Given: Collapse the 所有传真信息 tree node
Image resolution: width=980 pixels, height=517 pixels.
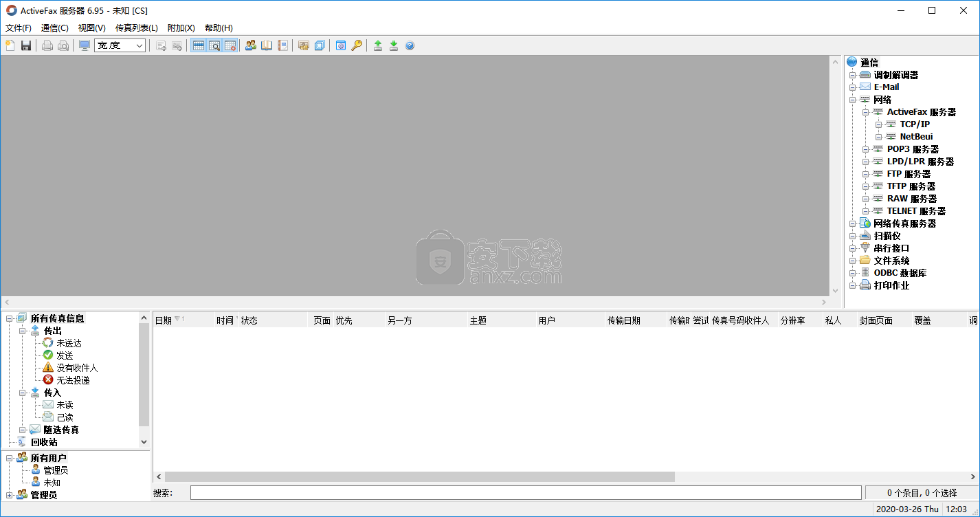Looking at the screenshot, I should (10, 318).
